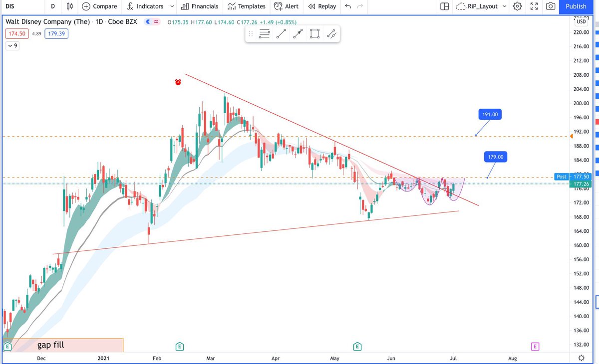
Task: Click the February earnings E marker
Action: [x=179, y=346]
